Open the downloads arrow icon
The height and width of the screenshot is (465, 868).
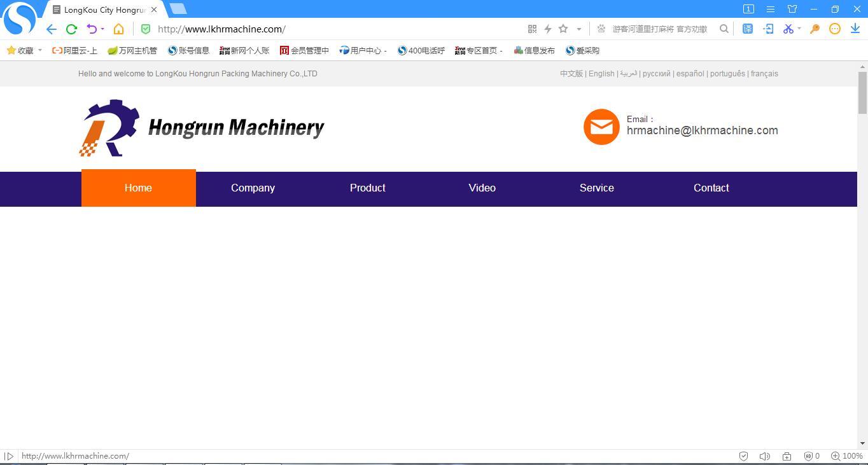[x=855, y=29]
